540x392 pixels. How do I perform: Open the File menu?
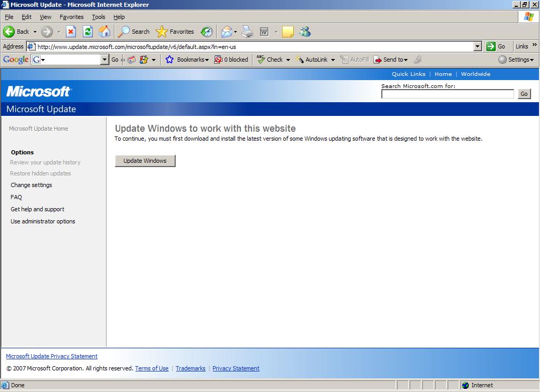[9, 17]
